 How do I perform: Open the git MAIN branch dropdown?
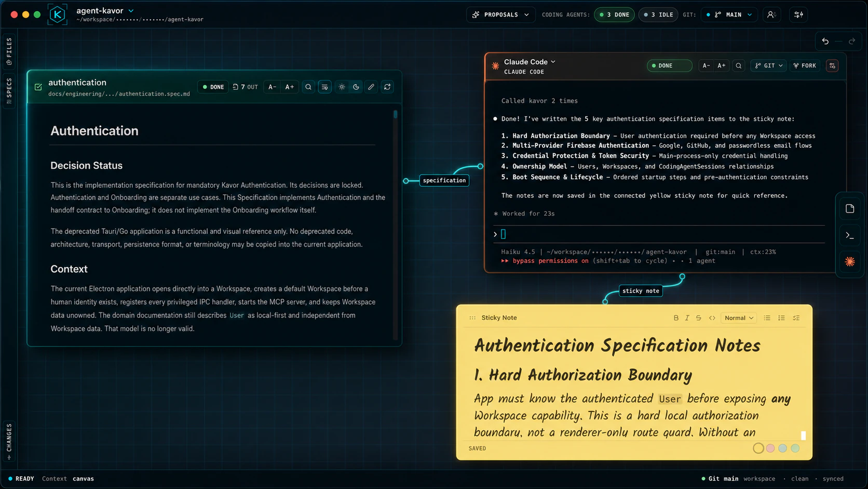[x=729, y=15]
